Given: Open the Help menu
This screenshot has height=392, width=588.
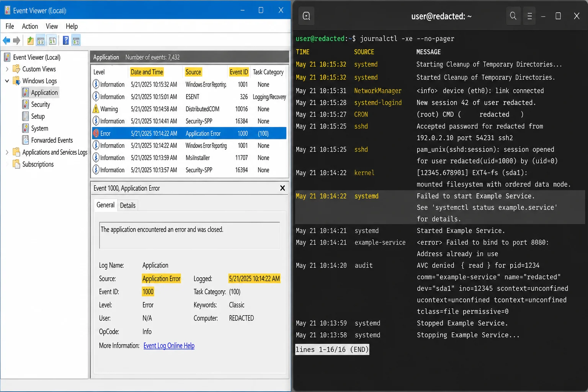Looking at the screenshot, I should click(72, 26).
